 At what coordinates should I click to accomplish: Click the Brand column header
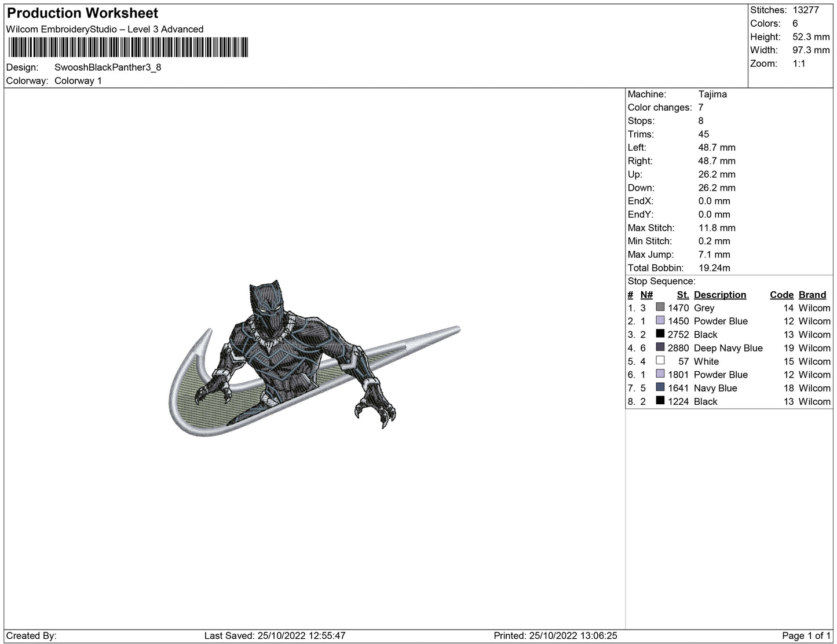pyautogui.click(x=813, y=294)
